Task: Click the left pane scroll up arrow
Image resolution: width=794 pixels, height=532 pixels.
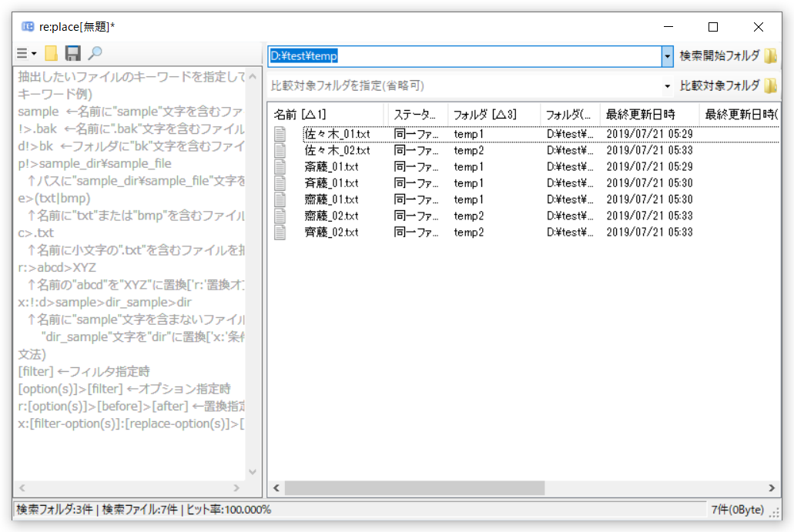Action: 253,76
